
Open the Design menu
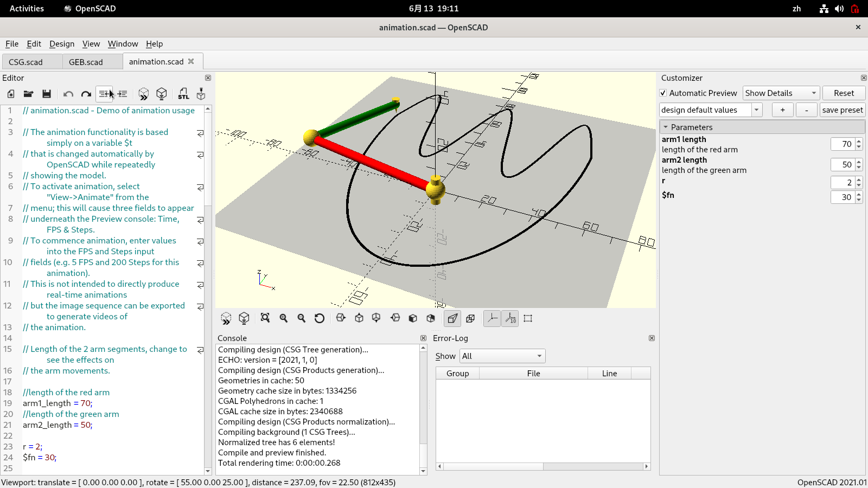pyautogui.click(x=62, y=44)
